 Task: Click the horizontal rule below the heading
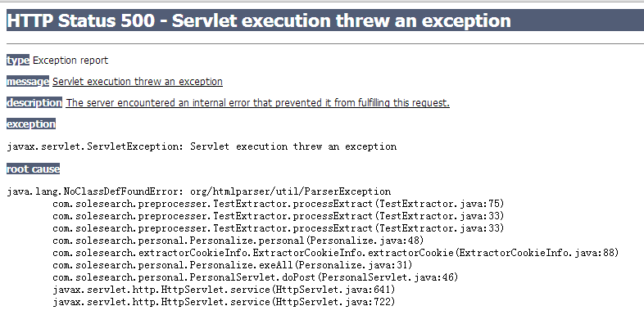click(325, 43)
